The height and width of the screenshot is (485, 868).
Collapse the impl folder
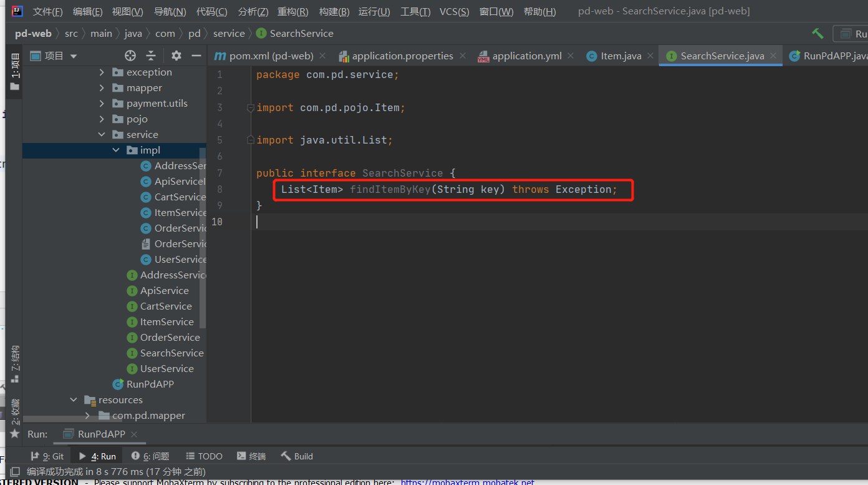117,150
